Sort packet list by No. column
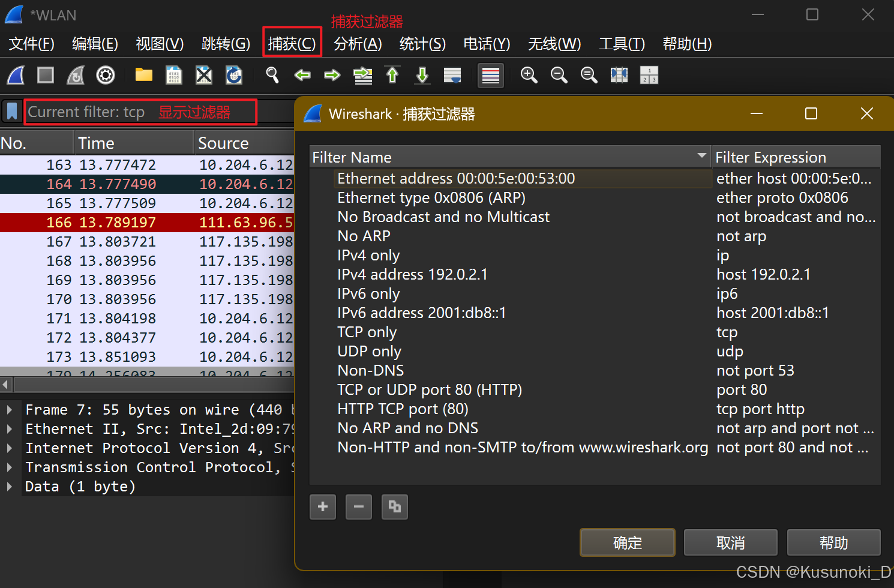The image size is (894, 588). tap(36, 143)
